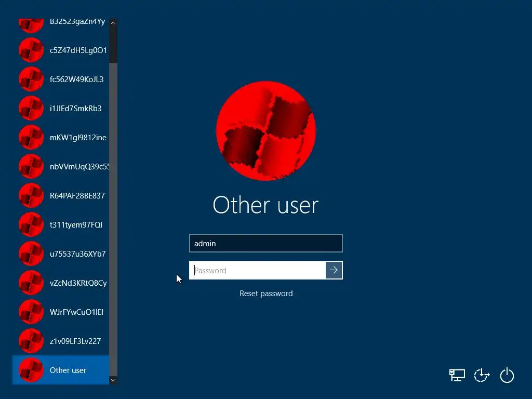Focus the username field containing admin
532x399 pixels.
[x=266, y=243]
